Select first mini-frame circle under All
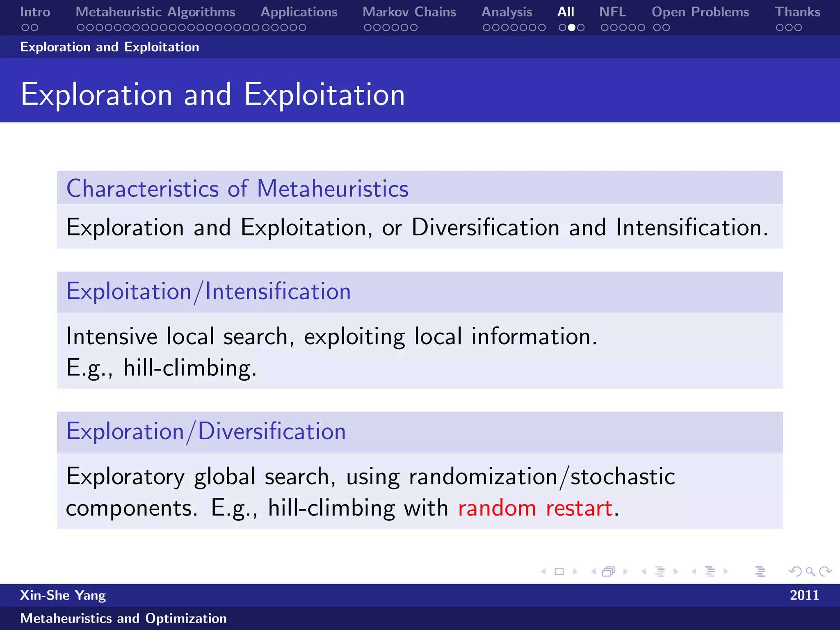The width and height of the screenshot is (840, 630). [563, 27]
